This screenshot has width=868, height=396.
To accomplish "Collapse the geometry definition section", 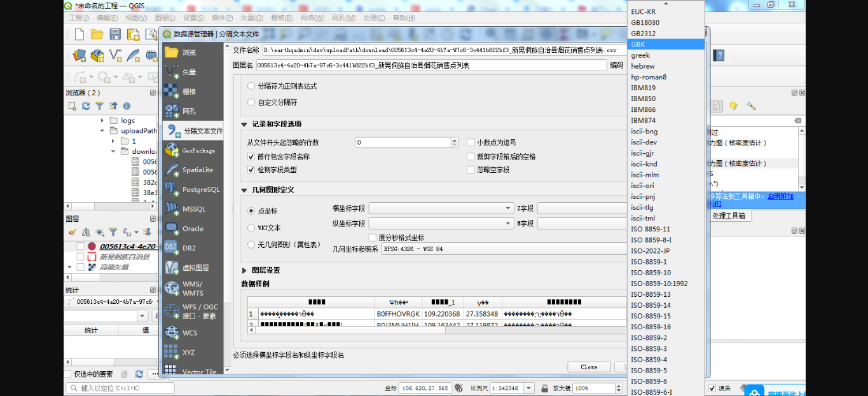I will [x=244, y=190].
